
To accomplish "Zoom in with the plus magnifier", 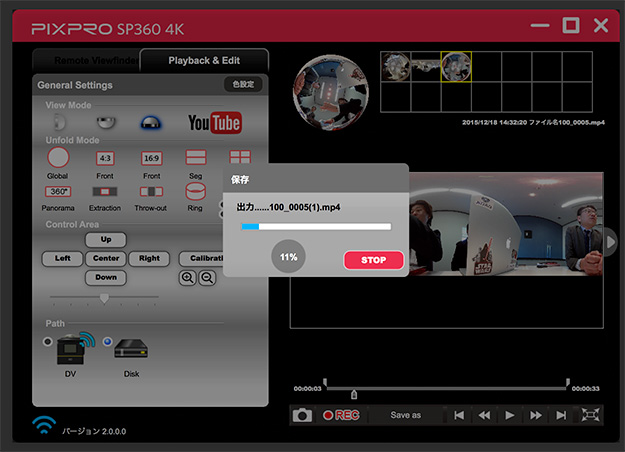I will click(187, 279).
